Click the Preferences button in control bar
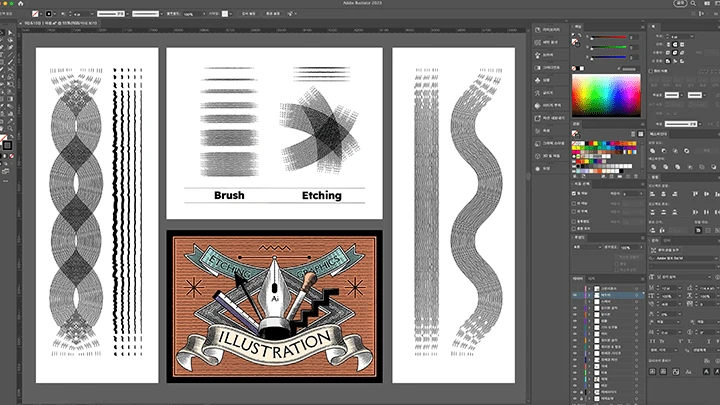Viewport: 720px width, 405px height. pyautogui.click(x=272, y=14)
